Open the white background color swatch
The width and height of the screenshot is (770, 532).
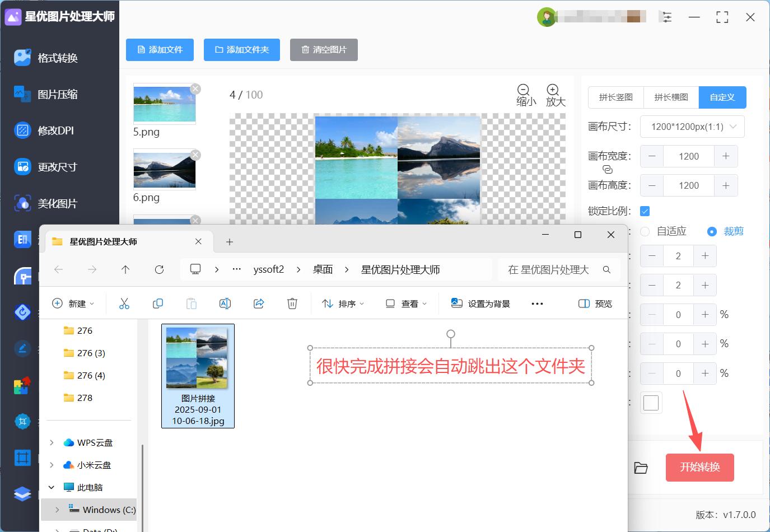click(651, 402)
